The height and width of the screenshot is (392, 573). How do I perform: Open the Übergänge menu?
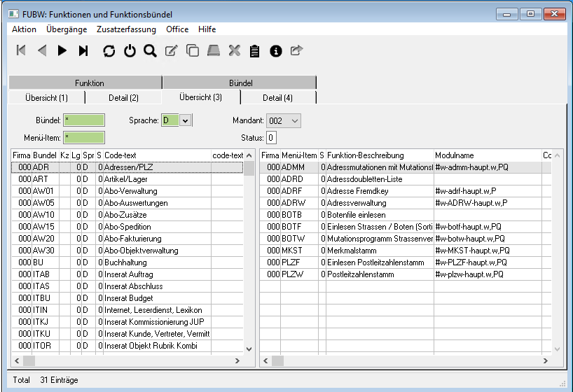pos(67,29)
